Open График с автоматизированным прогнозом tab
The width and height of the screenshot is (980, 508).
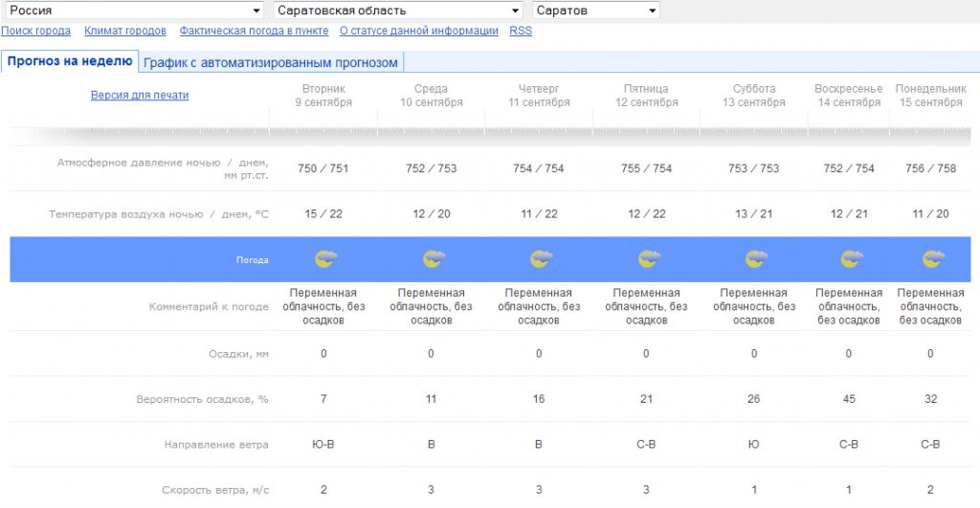271,62
